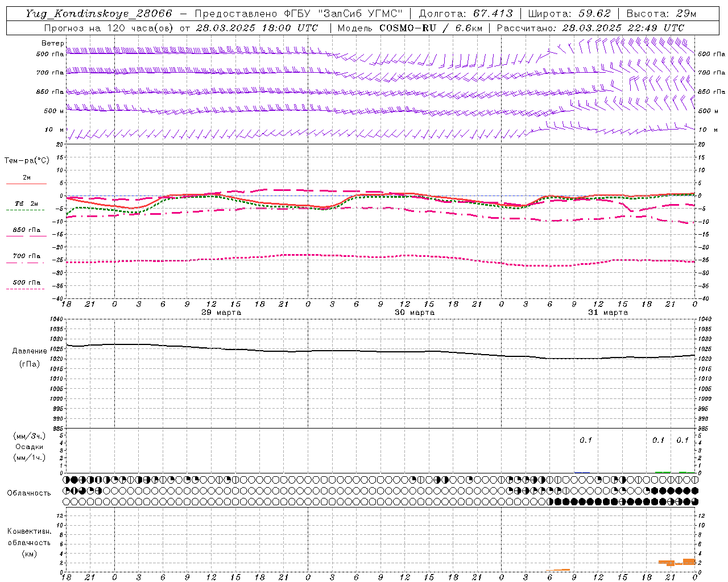Click the Td 2м dew point legend entry

pyautogui.click(x=26, y=203)
